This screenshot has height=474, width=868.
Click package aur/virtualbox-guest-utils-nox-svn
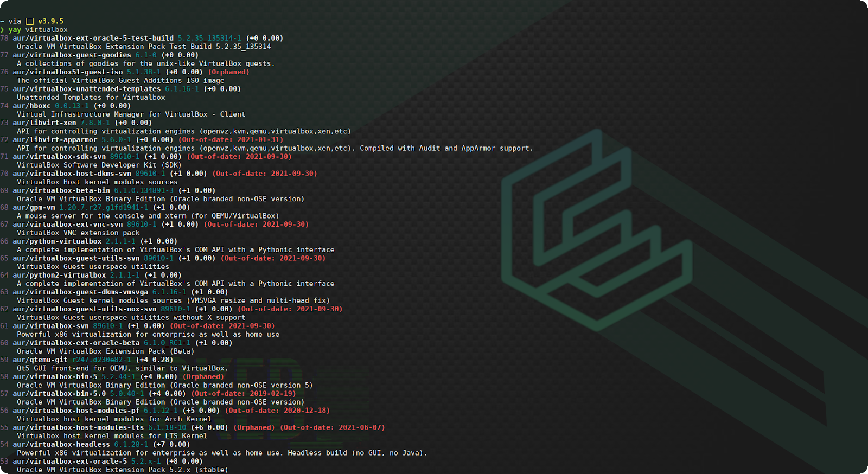(x=85, y=309)
